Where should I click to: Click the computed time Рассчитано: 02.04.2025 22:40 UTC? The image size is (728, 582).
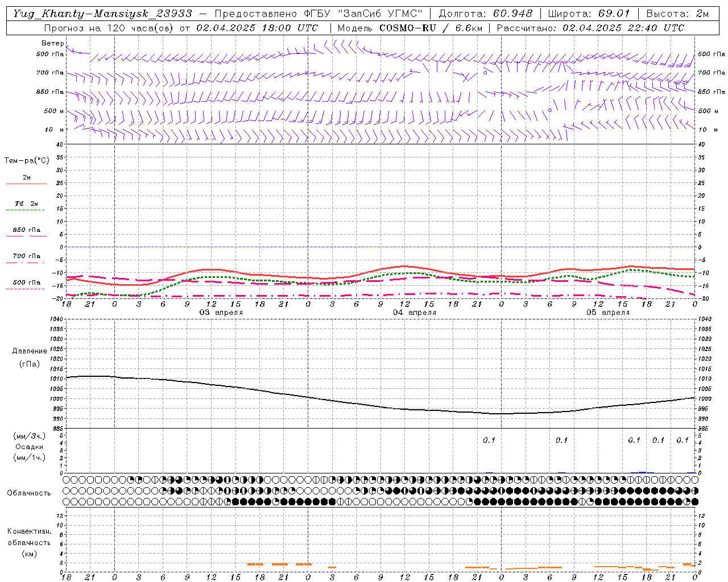[590, 28]
